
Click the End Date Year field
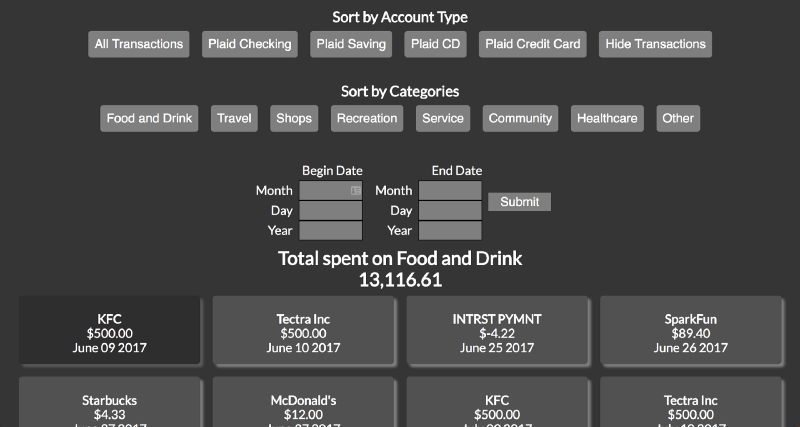coord(449,231)
